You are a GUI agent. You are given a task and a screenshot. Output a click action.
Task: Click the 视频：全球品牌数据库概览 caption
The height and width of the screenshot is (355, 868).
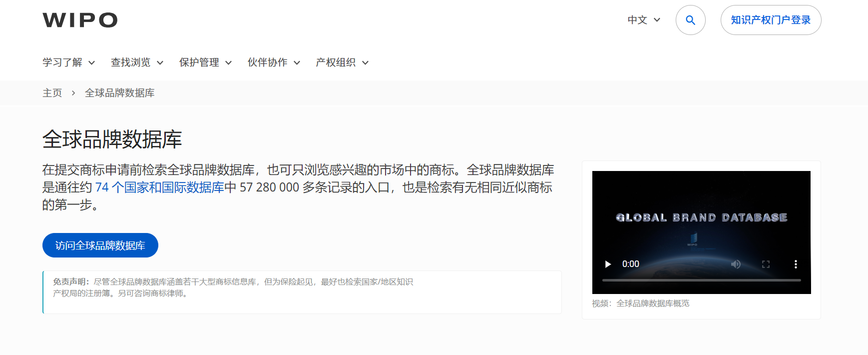tap(641, 303)
